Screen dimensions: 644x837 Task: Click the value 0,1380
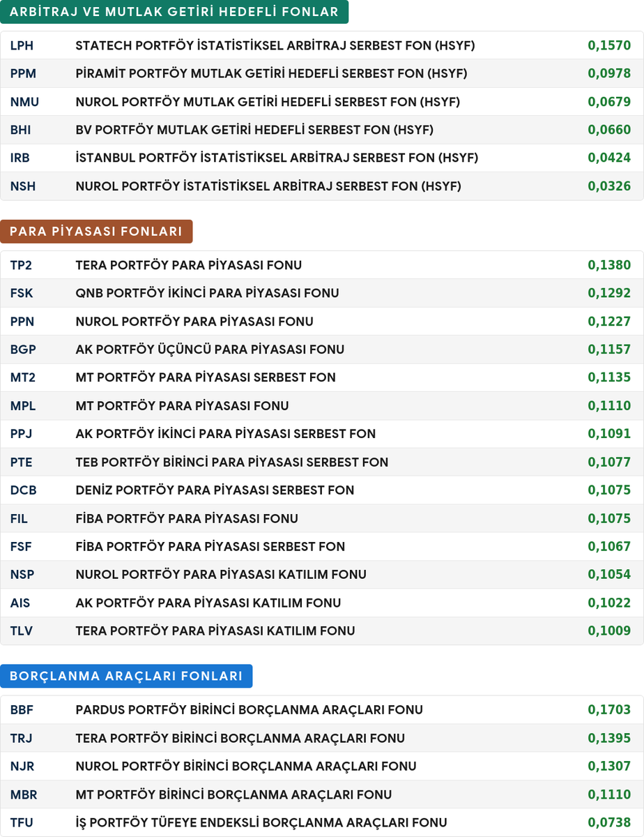coord(609,265)
